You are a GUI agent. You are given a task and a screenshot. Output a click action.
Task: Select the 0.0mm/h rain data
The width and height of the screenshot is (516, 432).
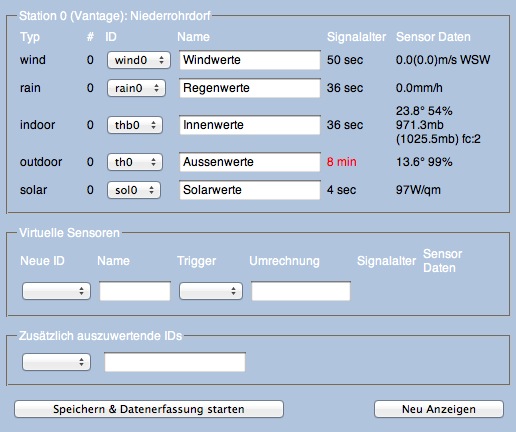(x=419, y=88)
